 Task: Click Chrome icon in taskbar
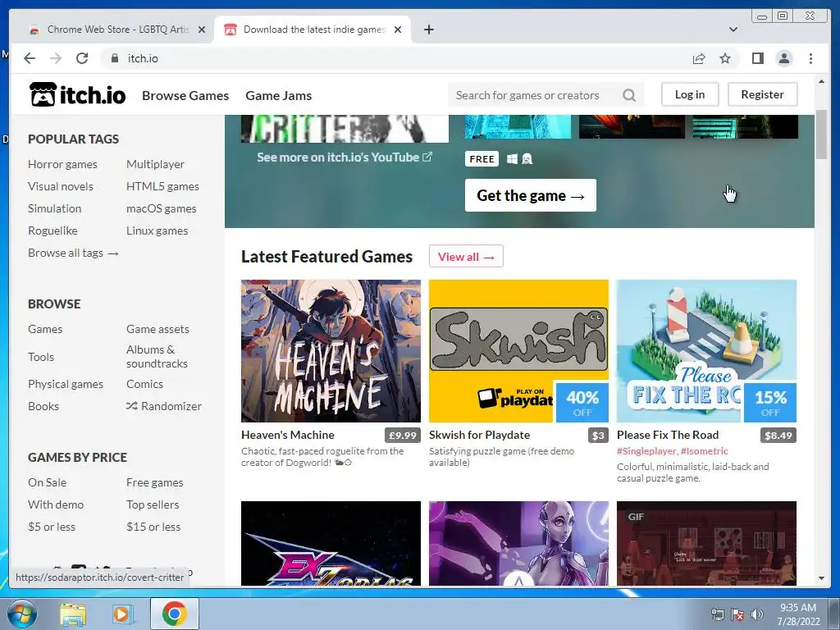[x=175, y=614]
